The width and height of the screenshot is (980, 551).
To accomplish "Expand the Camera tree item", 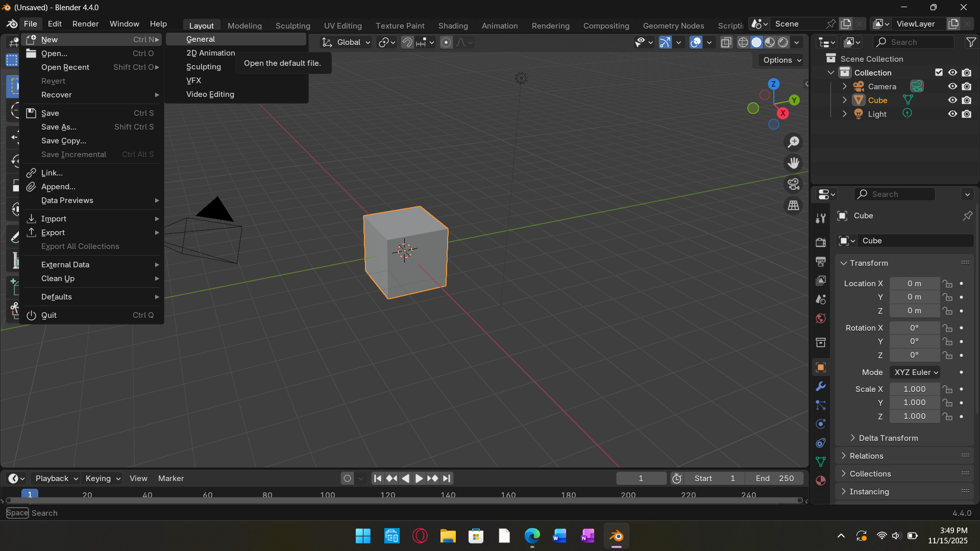I will point(845,87).
